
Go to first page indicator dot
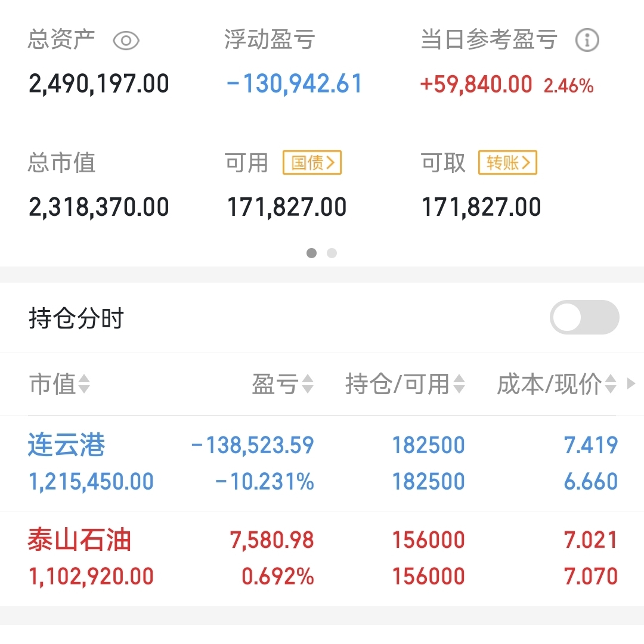tap(312, 253)
